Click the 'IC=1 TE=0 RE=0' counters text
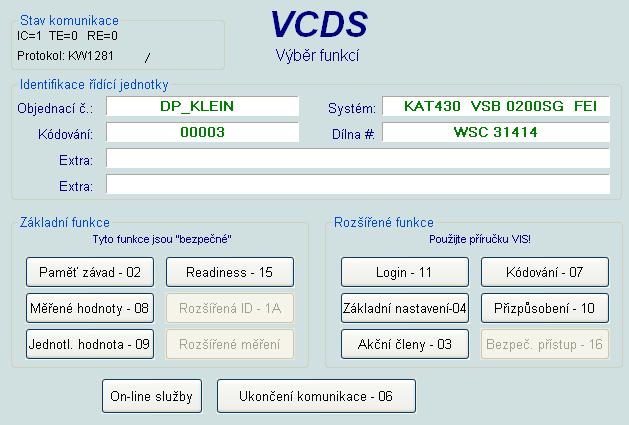629x425 pixels. (x=67, y=36)
